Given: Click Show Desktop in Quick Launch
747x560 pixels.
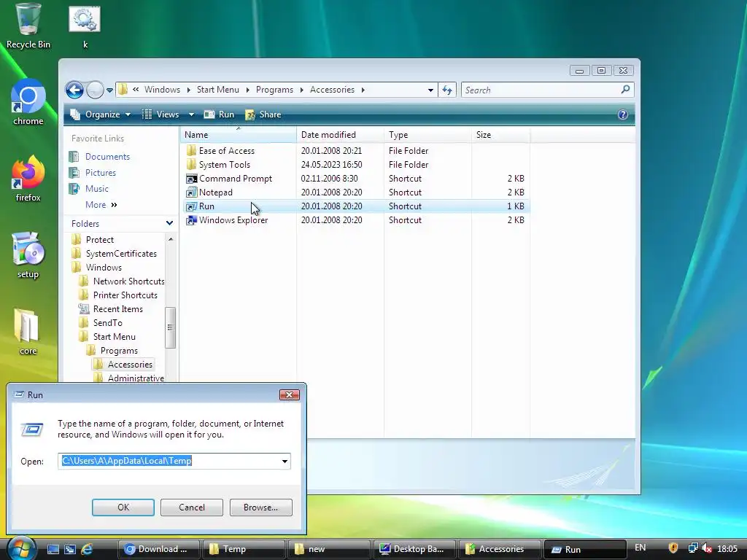Looking at the screenshot, I should (53, 549).
